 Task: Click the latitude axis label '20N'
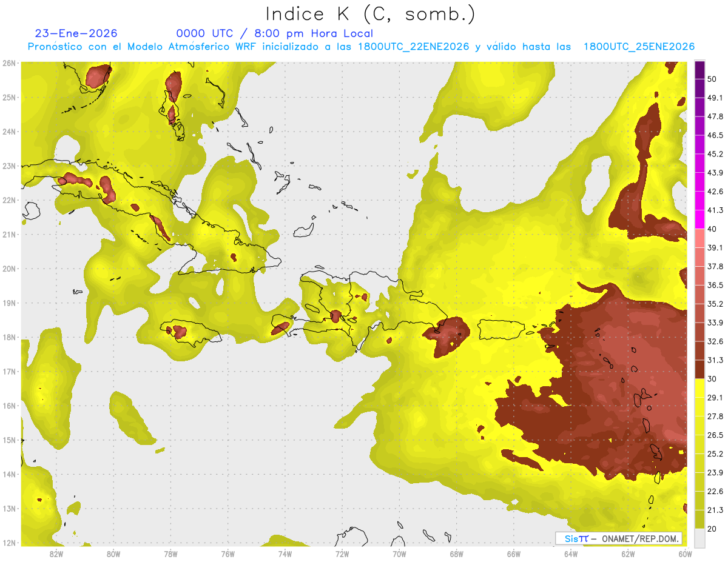[9, 269]
